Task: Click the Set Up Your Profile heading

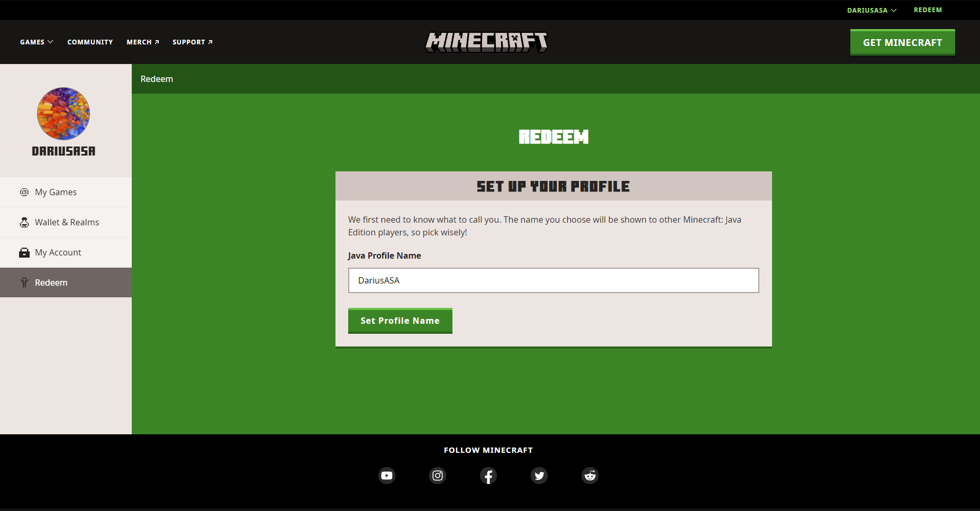Action: point(553,186)
